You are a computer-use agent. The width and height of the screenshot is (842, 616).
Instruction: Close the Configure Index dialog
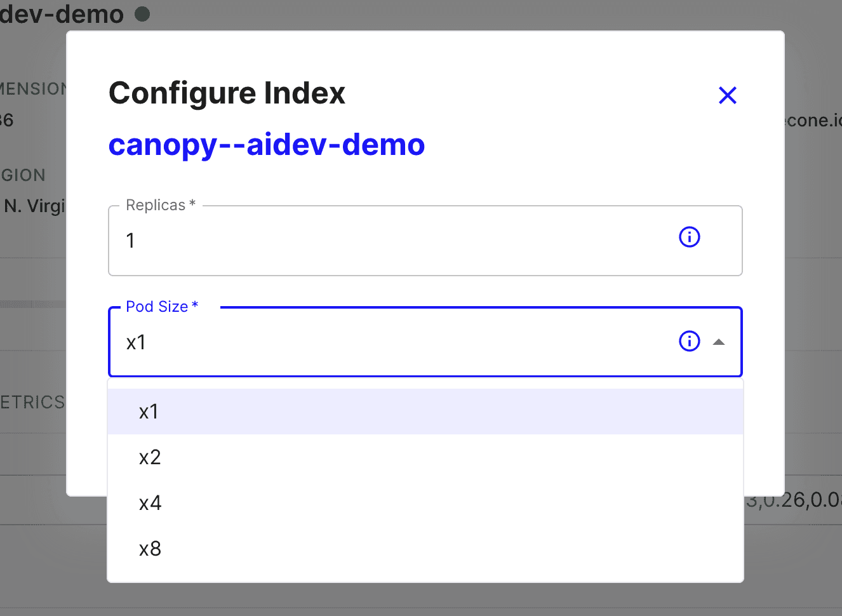tap(727, 95)
